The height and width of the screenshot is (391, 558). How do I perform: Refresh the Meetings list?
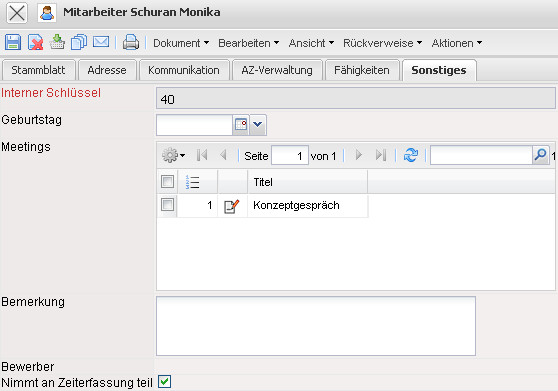(x=411, y=155)
